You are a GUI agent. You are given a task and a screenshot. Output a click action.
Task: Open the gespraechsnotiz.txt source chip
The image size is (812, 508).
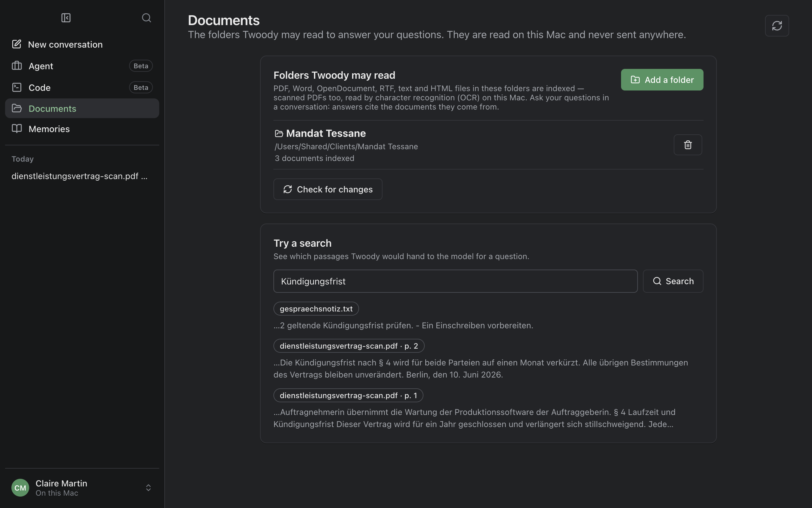point(316,309)
